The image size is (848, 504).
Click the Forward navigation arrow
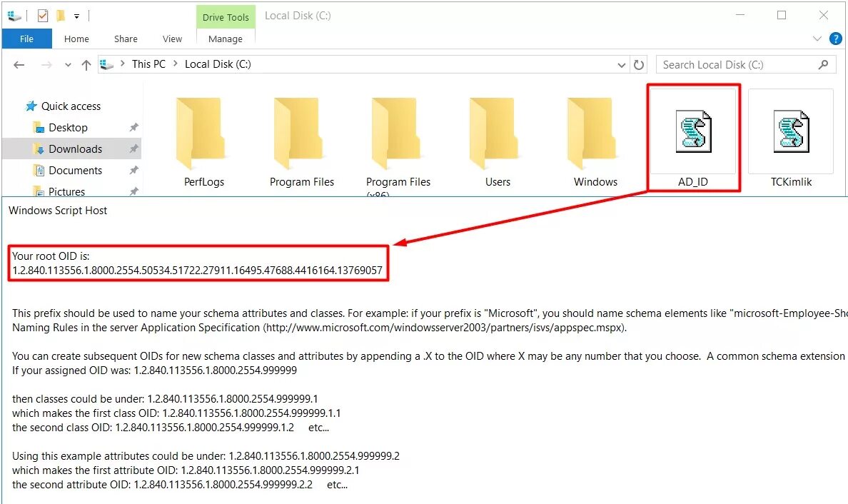pyautogui.click(x=46, y=65)
